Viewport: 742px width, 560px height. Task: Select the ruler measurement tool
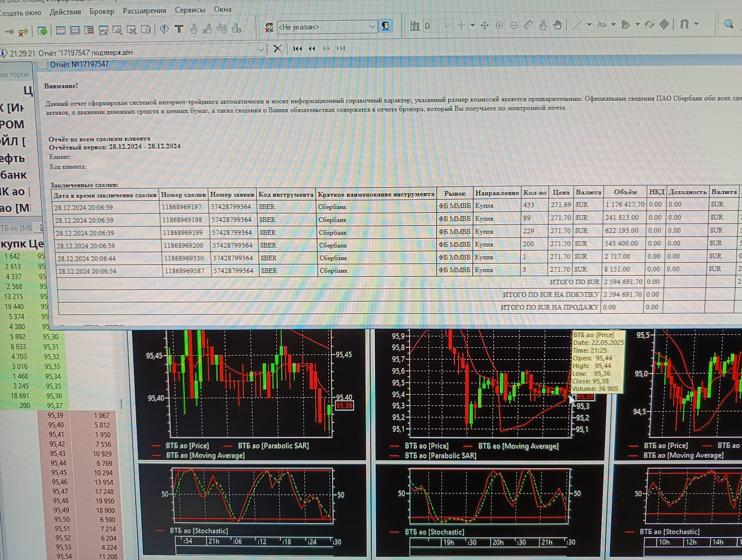point(528,25)
